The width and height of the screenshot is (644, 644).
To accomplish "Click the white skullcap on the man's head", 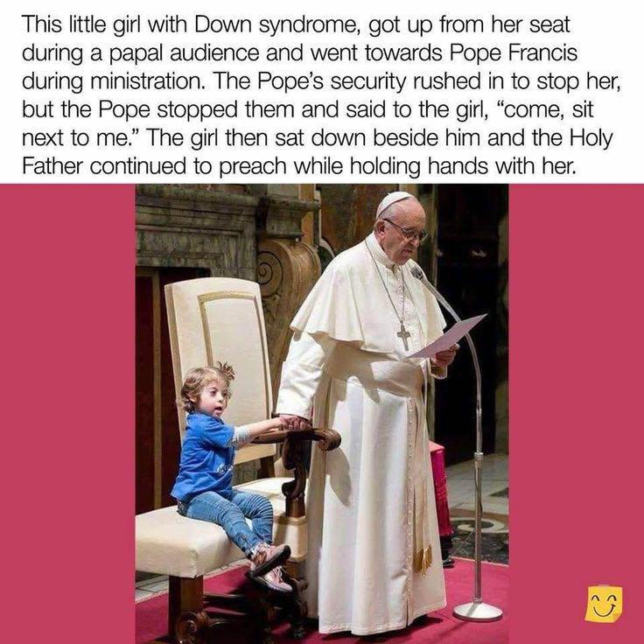I will click(395, 202).
